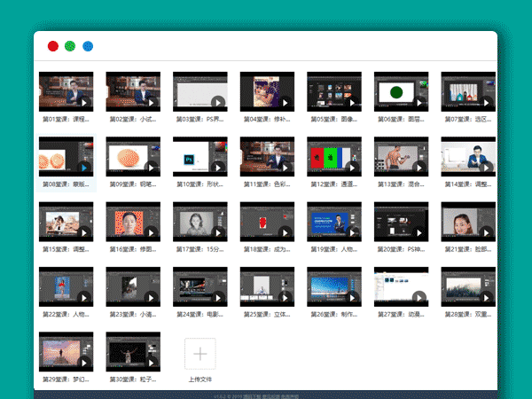532x399 pixels.
Task: Click the plus icon to upload a file
Action: pyautogui.click(x=199, y=354)
